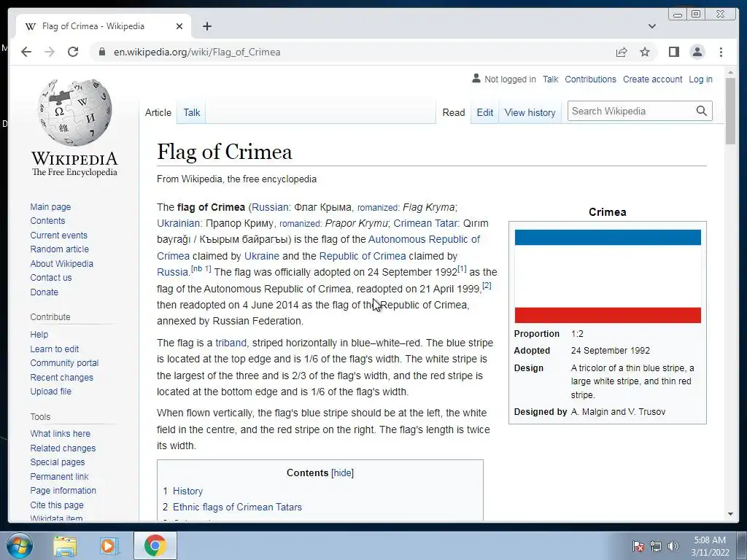Open the Cite this page link

(57, 505)
